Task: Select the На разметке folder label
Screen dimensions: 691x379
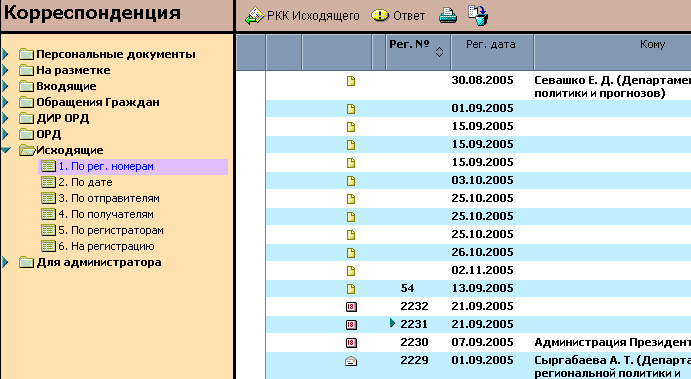Action: click(x=73, y=70)
